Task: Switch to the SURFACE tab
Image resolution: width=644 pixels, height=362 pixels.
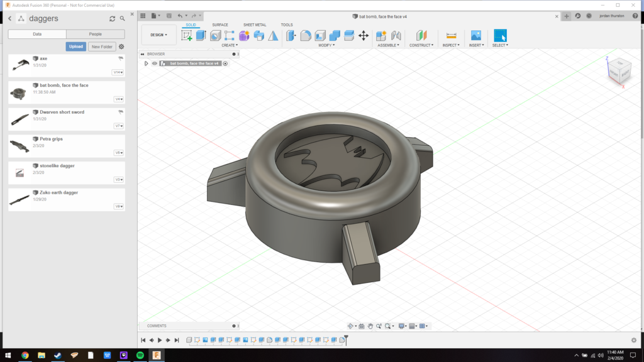Action: pyautogui.click(x=220, y=25)
